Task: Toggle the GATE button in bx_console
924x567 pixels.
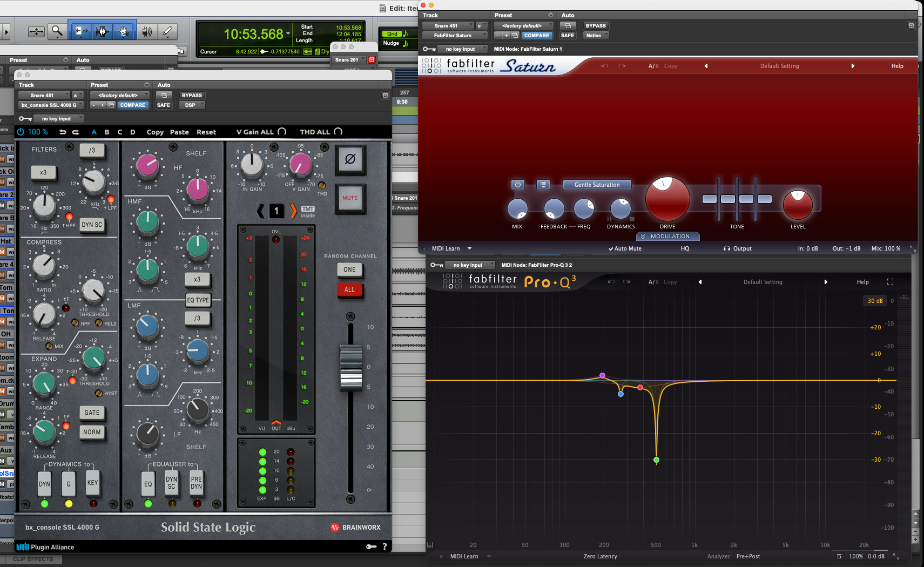Action: tap(92, 413)
